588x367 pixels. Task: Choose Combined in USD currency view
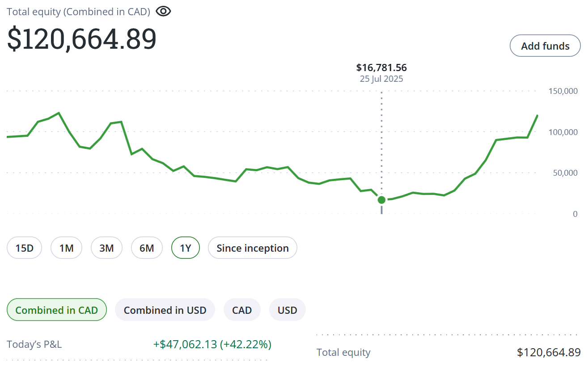tap(165, 310)
